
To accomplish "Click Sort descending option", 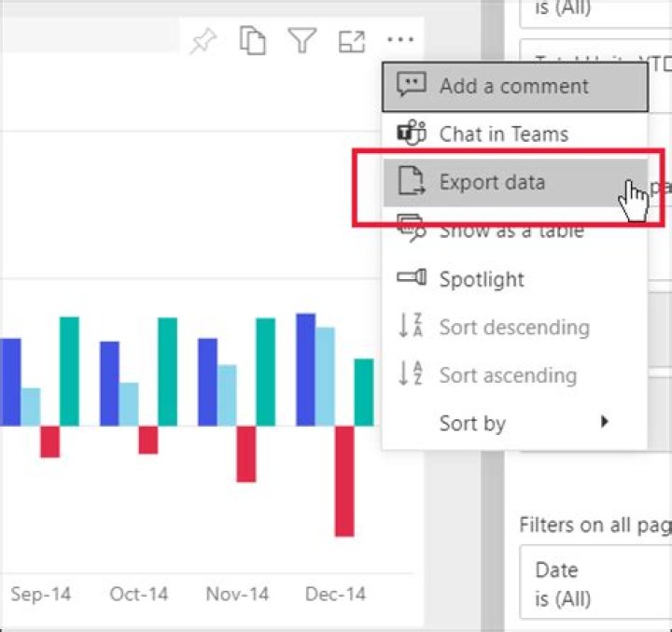I will click(x=514, y=327).
